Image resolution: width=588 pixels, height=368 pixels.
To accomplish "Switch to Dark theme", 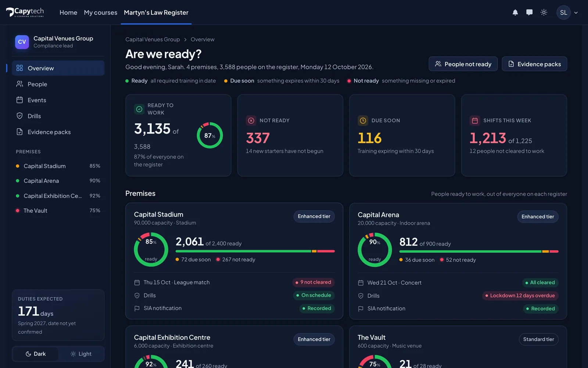I will (x=36, y=354).
